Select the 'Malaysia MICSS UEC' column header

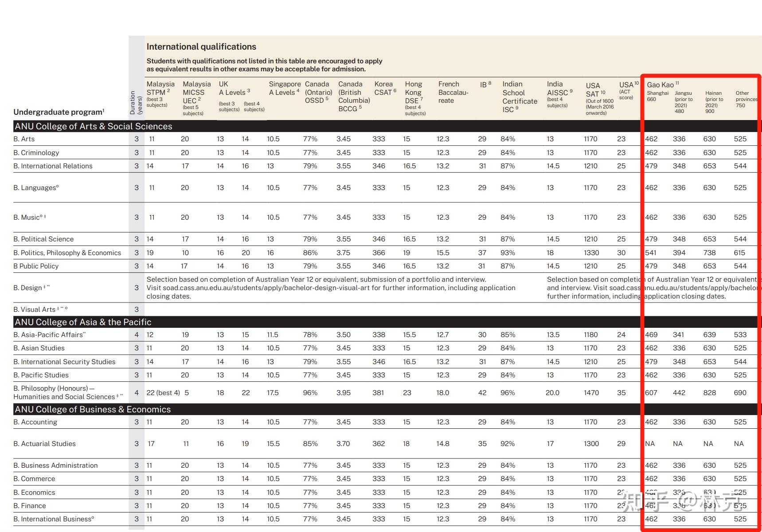pyautogui.click(x=196, y=98)
